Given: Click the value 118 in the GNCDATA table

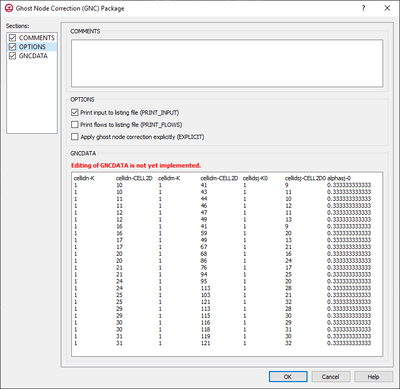Looking at the screenshot, I should (205, 329).
